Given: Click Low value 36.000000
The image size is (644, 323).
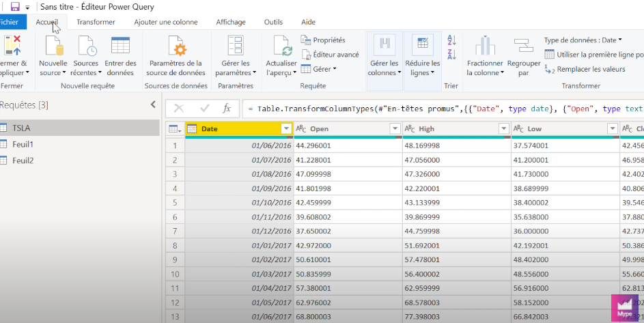Looking at the screenshot, I should click(x=565, y=231).
